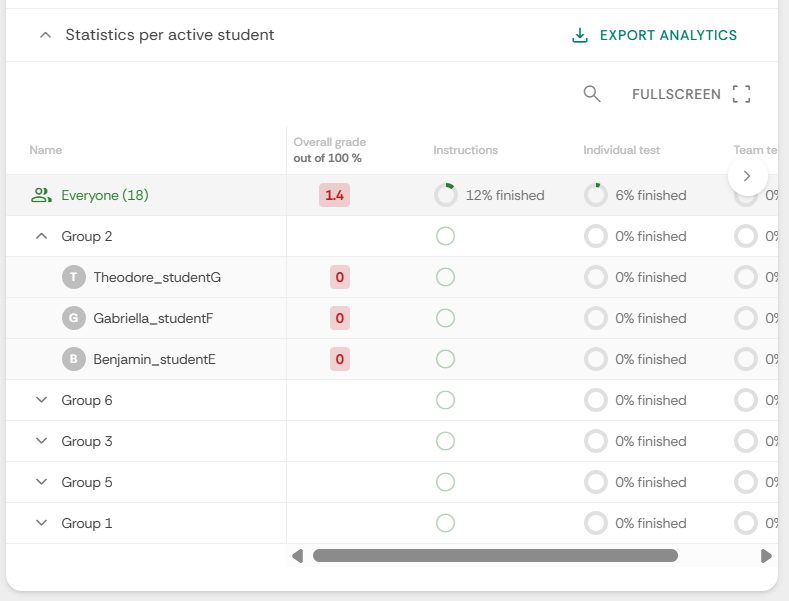Click the Group 1 row name
This screenshot has height=601, width=789.
(x=87, y=523)
